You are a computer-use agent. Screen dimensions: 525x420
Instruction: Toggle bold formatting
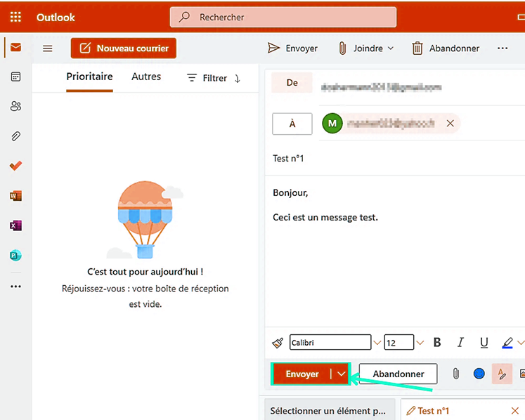(437, 342)
